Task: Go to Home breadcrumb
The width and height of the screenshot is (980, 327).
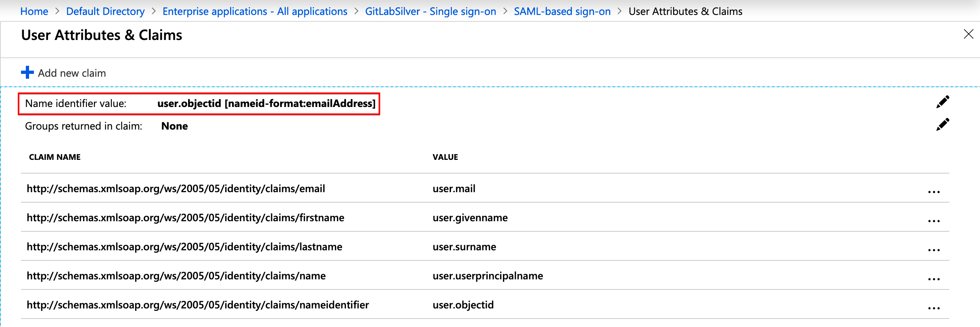Action: click(34, 11)
